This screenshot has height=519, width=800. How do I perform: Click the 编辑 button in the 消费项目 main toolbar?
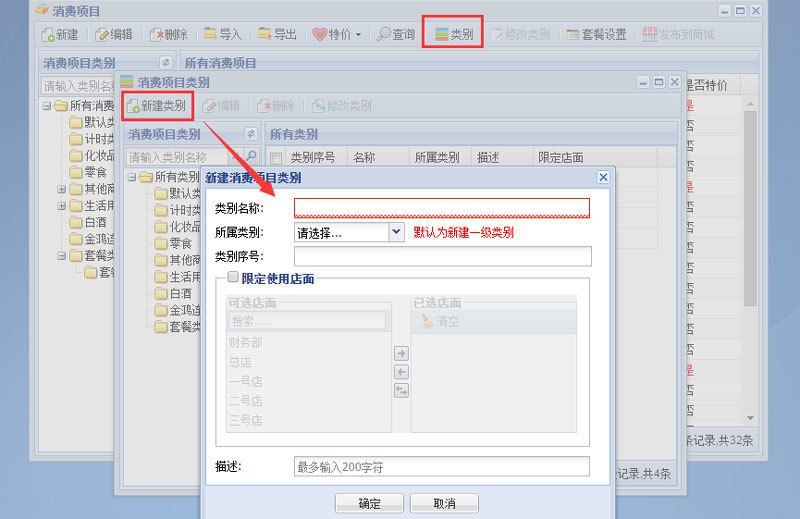tap(114, 35)
